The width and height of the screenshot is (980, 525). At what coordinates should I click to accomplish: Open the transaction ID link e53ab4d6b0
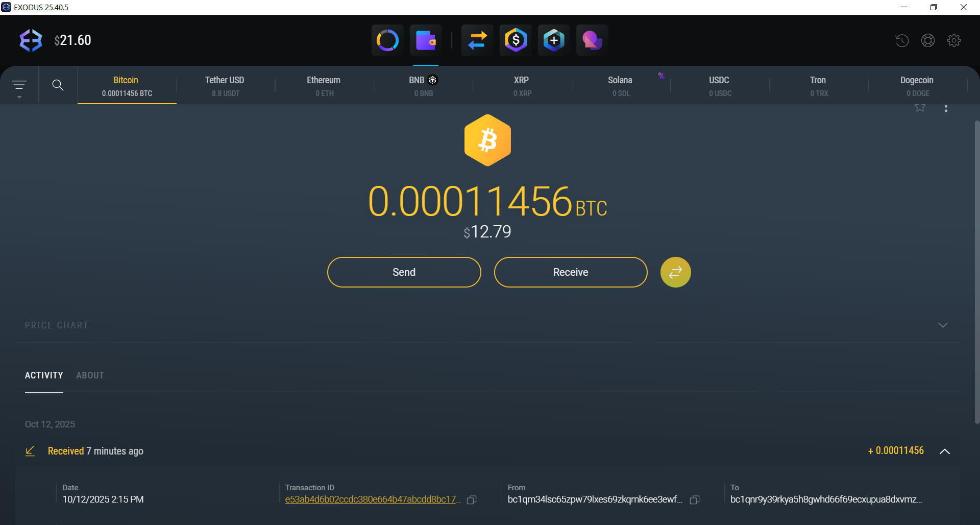tap(372, 499)
